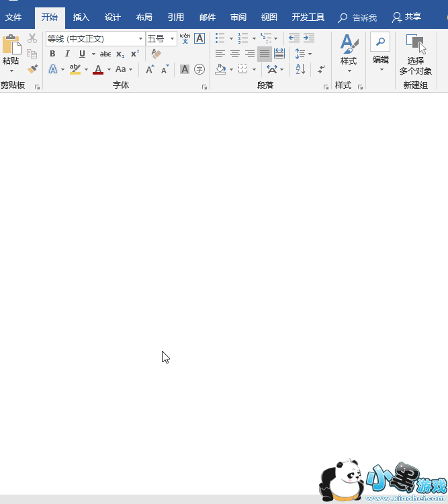Toggle Italic formatting
Image resolution: width=448 pixels, height=504 pixels.
pyautogui.click(x=67, y=54)
